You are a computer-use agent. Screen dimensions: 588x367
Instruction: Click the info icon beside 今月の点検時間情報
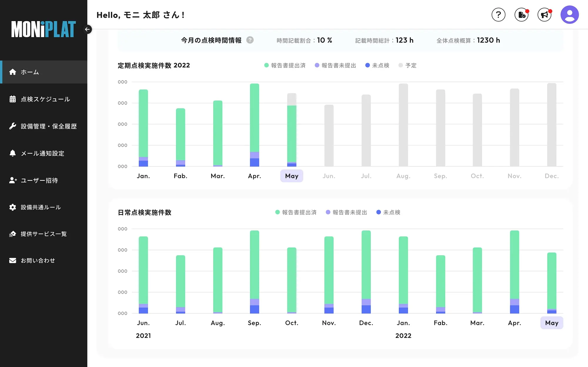pos(250,40)
